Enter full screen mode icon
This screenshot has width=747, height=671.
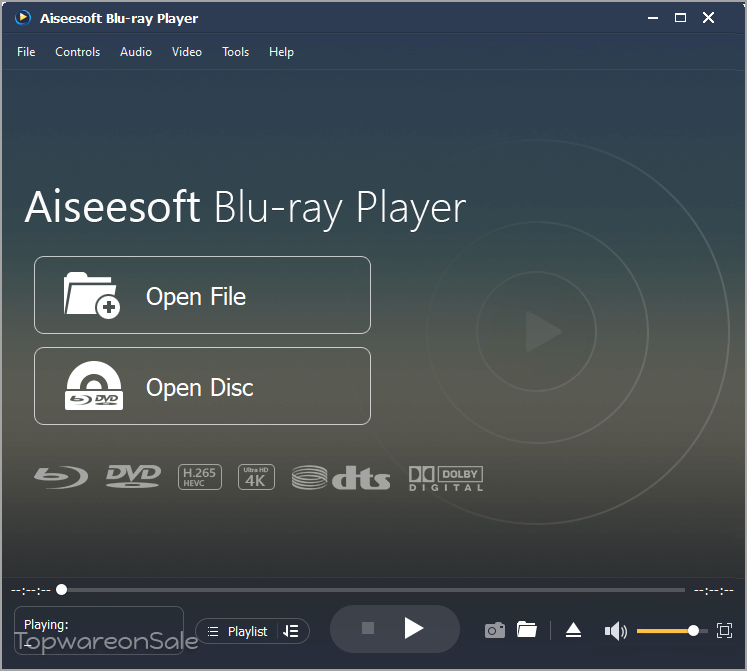point(725,630)
